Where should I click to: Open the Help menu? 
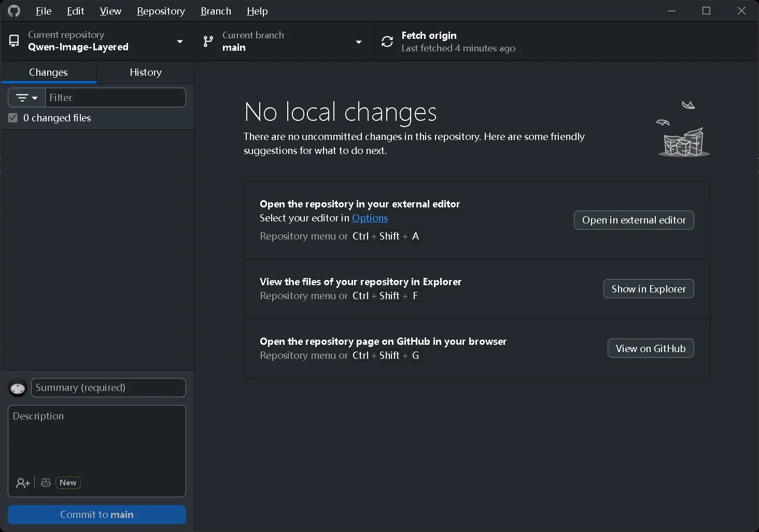[257, 11]
